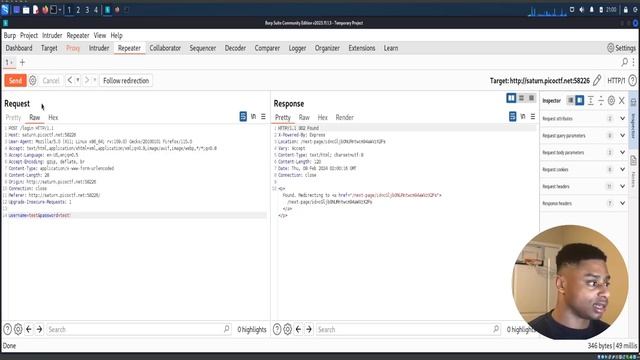Image resolution: width=640 pixels, height=360 pixels.
Task: Switch to the Sequencer tab
Action: (x=202, y=48)
